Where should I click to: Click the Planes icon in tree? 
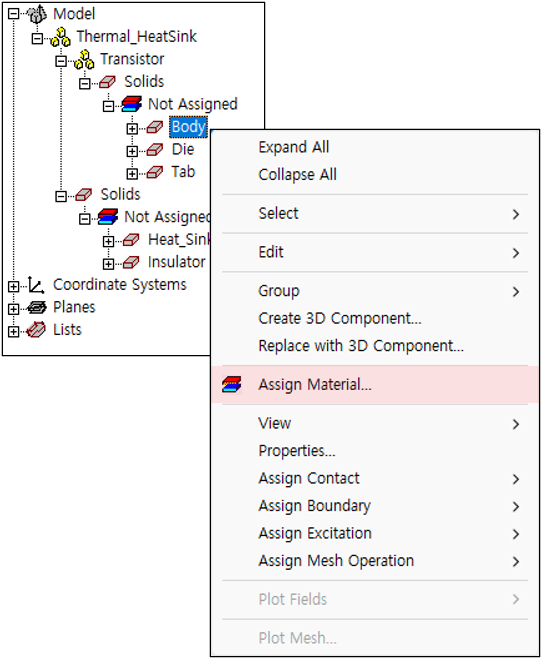point(37,308)
